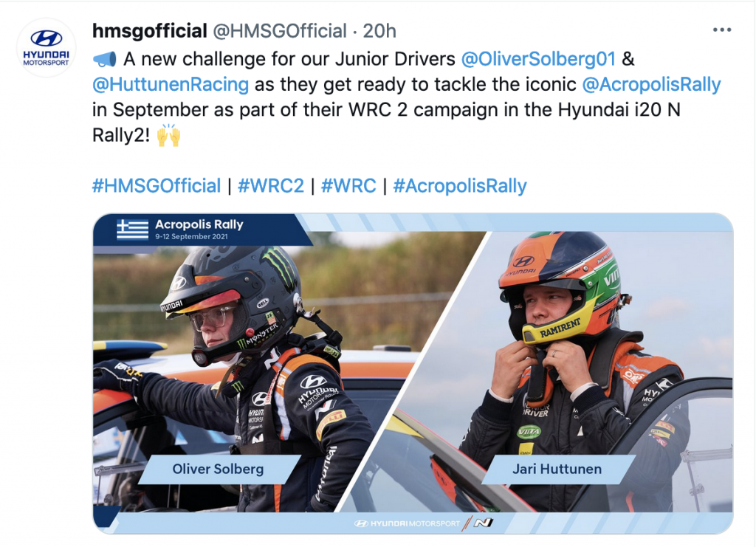Open the @HMSGOfficial handle link
This screenshot has width=756, height=547.
280,31
